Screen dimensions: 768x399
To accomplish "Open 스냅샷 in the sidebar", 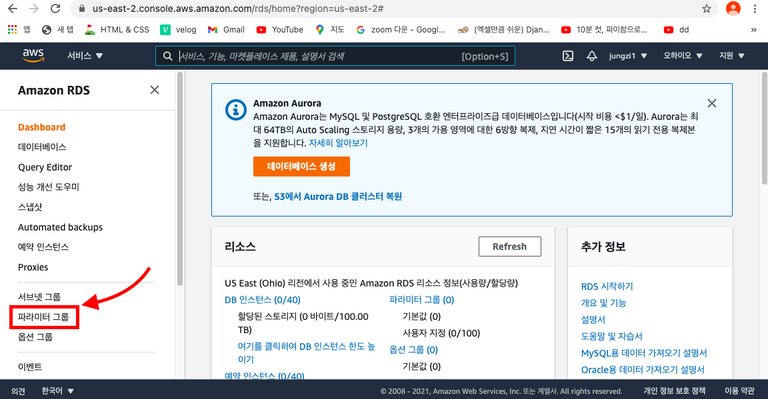I will click(x=30, y=207).
